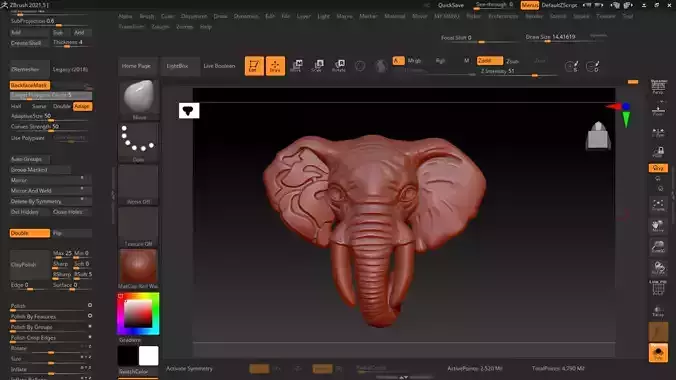Click Delete By Symmetry button
The height and width of the screenshot is (380, 676).
[x=50, y=201]
